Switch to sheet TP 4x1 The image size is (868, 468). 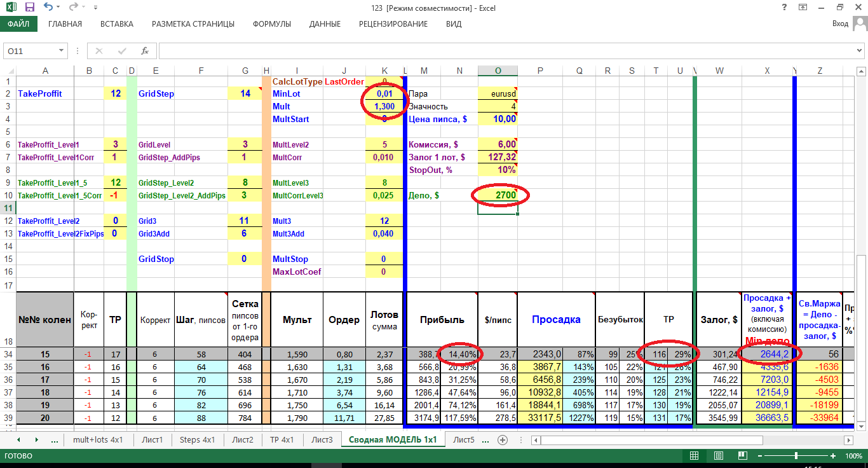tap(282, 439)
